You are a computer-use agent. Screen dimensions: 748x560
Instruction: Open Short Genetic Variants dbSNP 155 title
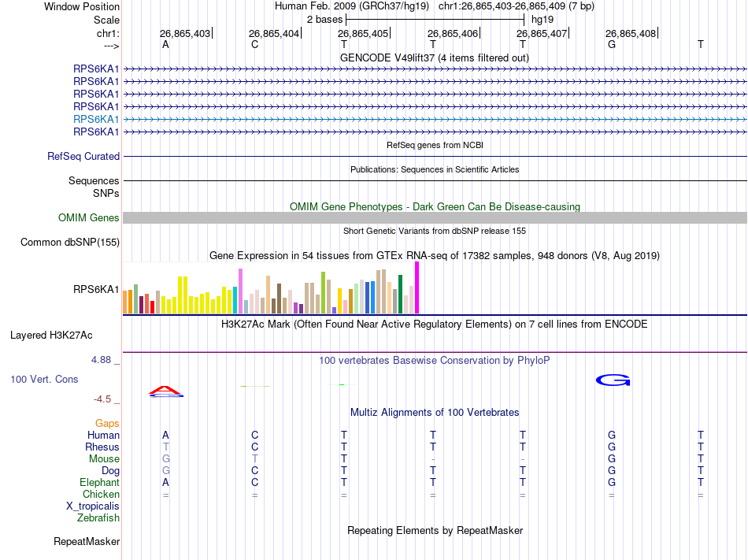point(435,231)
